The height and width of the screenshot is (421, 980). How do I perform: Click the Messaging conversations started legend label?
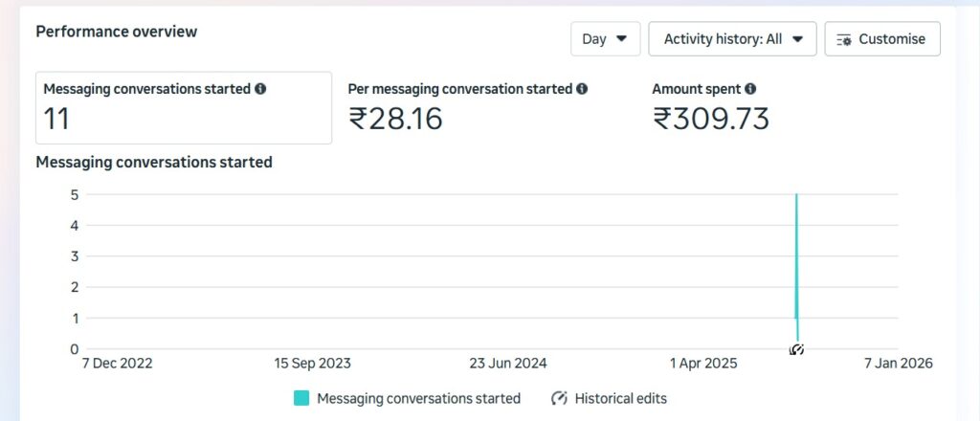[x=418, y=398]
